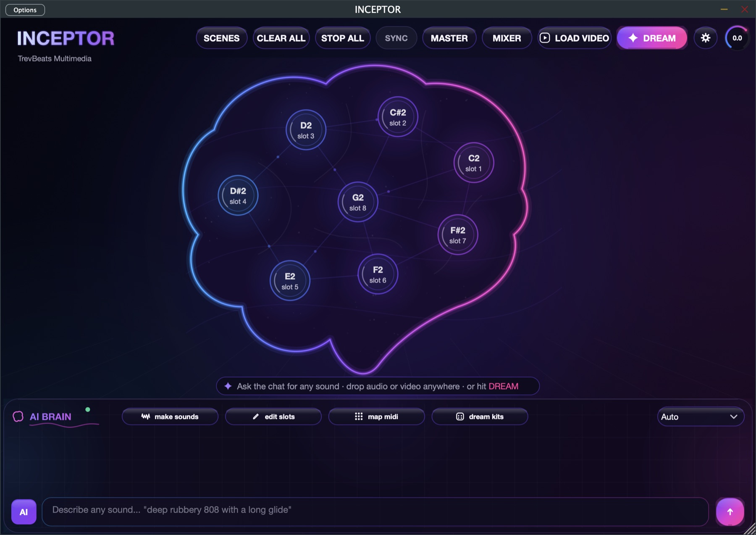
Task: Click the purple AI avatar button
Action: click(24, 511)
